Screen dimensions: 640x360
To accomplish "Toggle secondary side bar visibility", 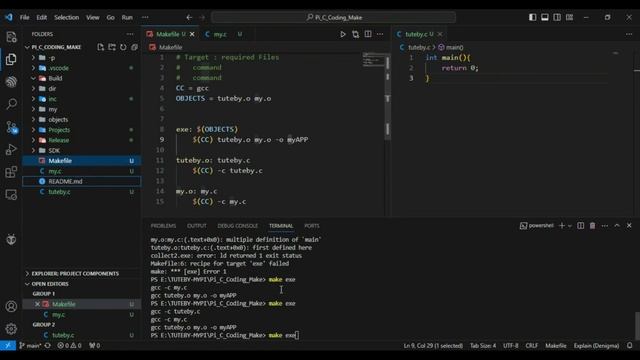I will click(x=557, y=17).
